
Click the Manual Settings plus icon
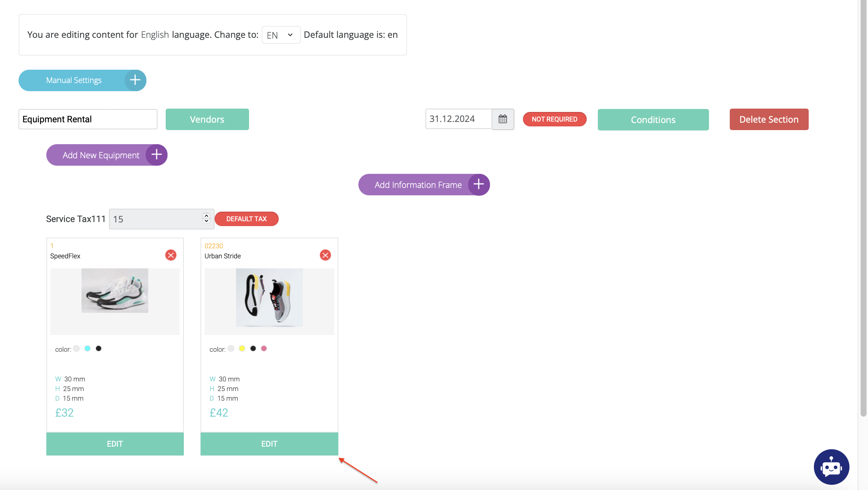tap(135, 80)
